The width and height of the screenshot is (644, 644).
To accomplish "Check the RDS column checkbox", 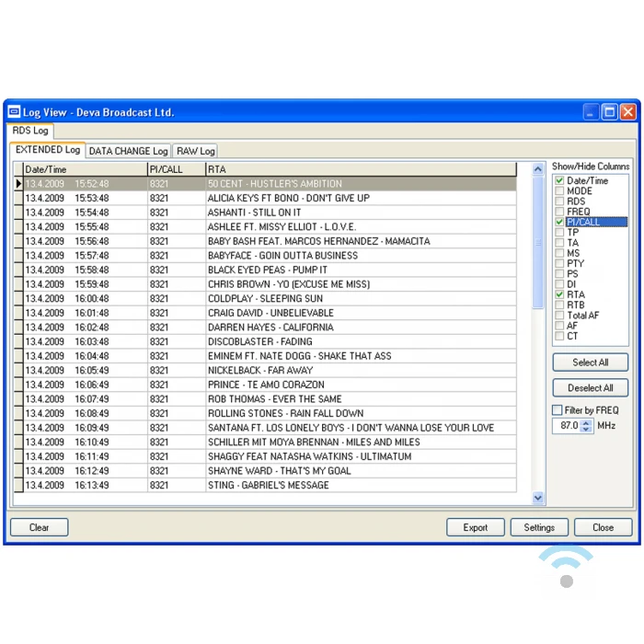I will click(559, 201).
